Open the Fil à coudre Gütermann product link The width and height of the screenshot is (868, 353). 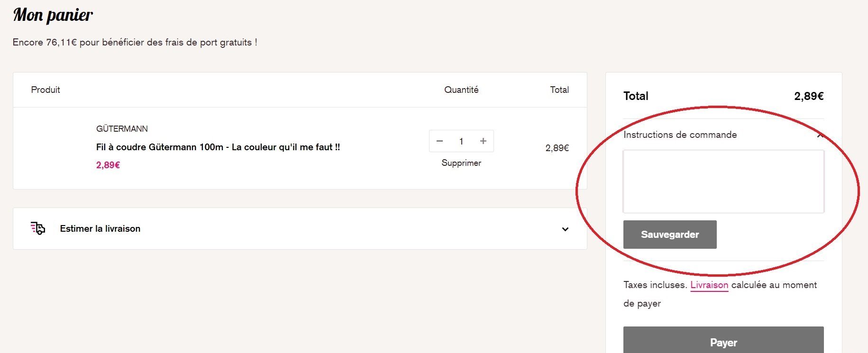click(x=218, y=147)
